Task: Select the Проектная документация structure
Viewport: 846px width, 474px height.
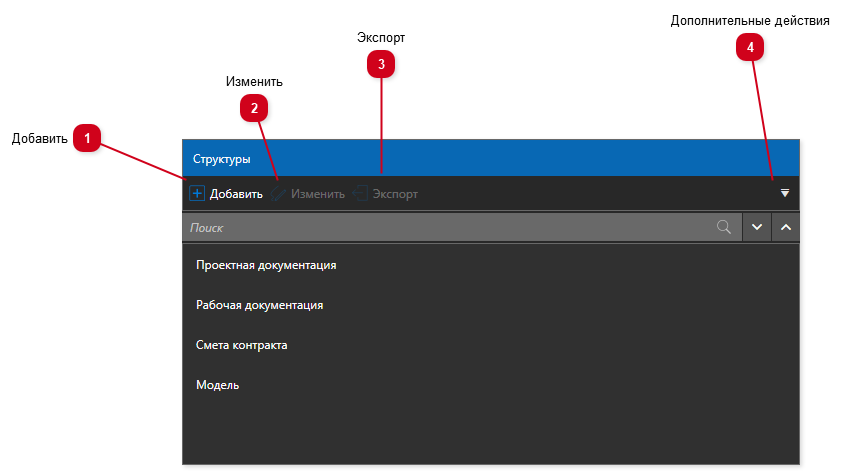Action: point(266,265)
